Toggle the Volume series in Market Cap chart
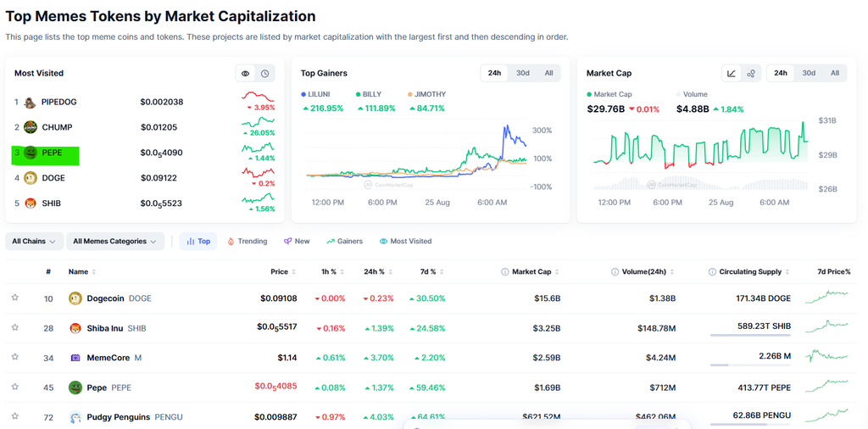This screenshot has width=868, height=429. pos(692,95)
